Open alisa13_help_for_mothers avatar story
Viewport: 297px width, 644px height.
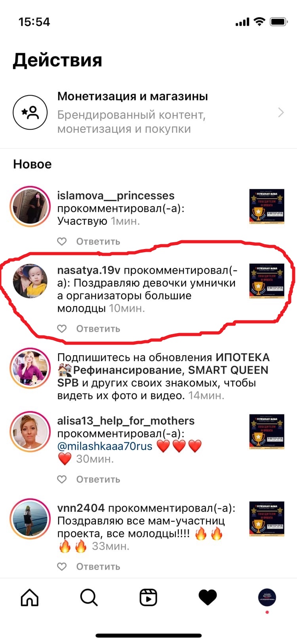30,431
